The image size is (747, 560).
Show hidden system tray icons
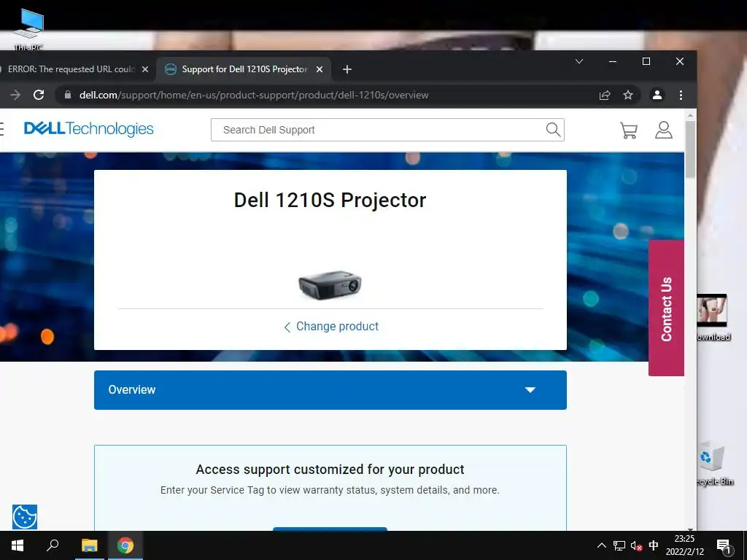coord(602,545)
